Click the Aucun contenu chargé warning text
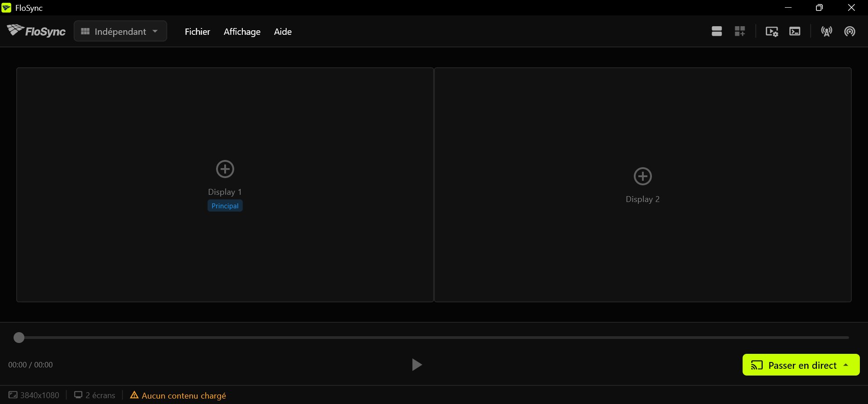This screenshot has height=404, width=868. click(x=184, y=395)
